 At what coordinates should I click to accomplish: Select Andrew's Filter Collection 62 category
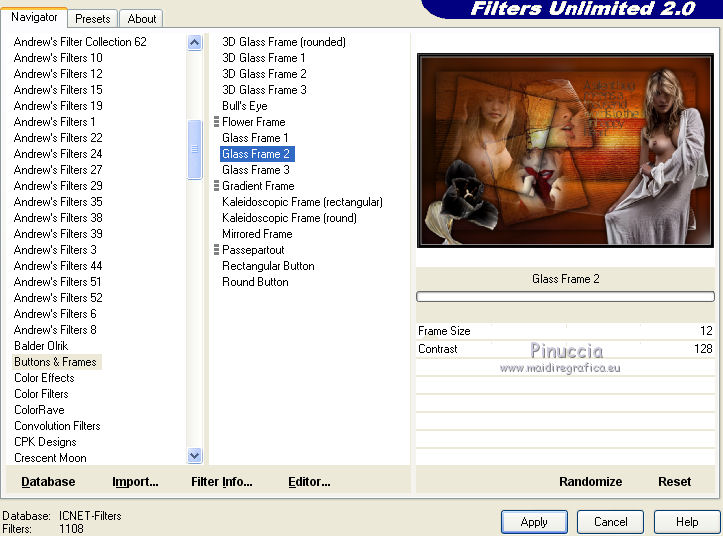click(x=80, y=42)
